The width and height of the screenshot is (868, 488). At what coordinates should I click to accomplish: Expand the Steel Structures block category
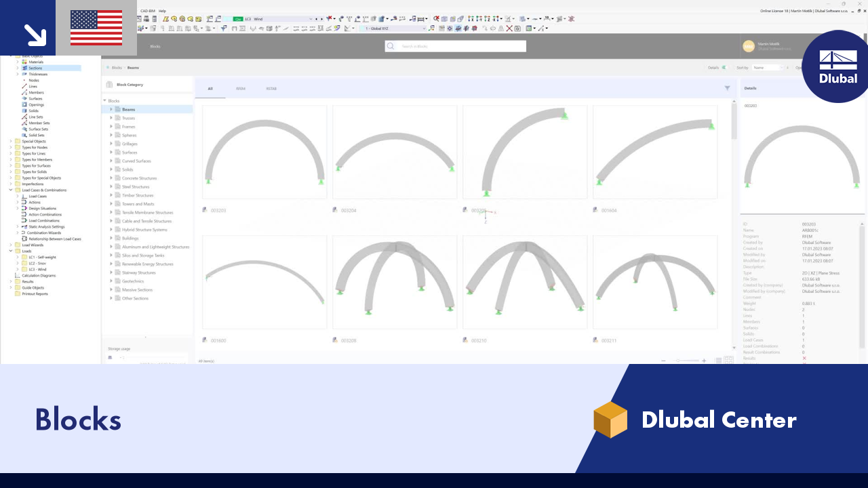tap(111, 186)
